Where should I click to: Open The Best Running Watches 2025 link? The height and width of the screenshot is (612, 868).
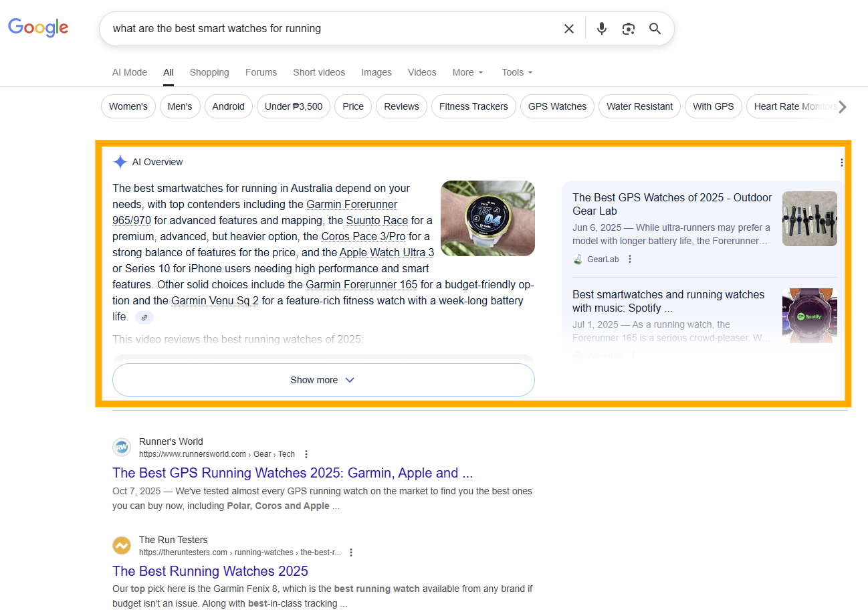click(x=210, y=571)
